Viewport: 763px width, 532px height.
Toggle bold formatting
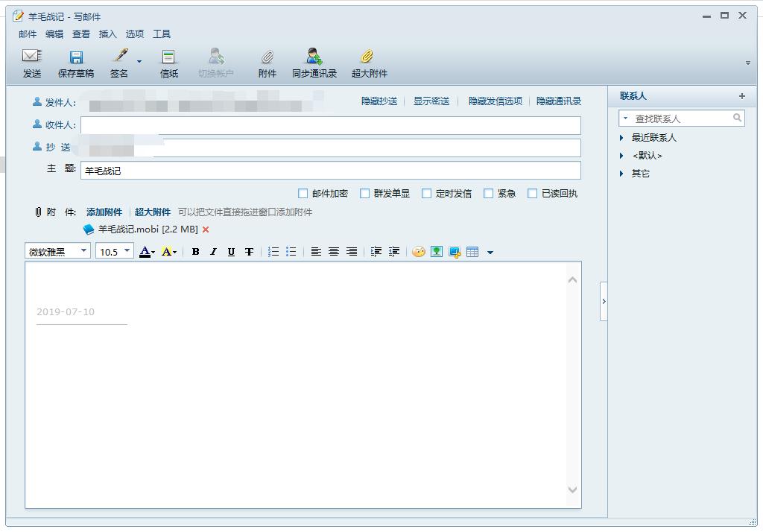coord(196,252)
